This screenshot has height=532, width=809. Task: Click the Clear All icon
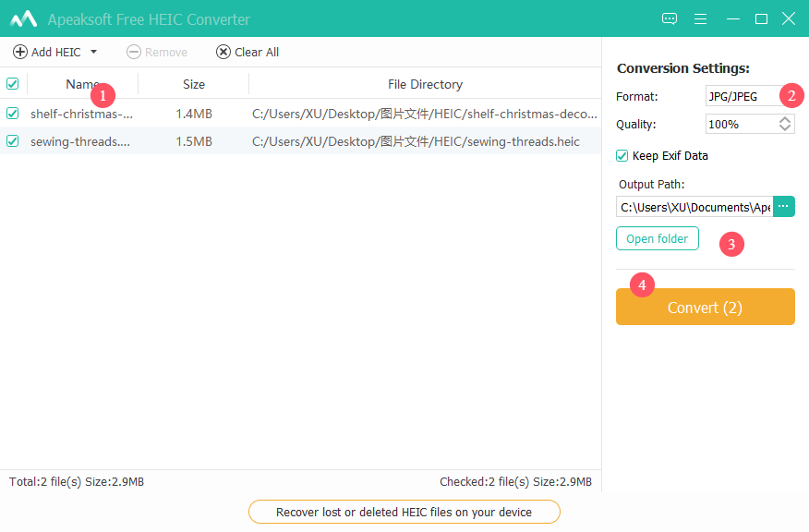click(222, 52)
